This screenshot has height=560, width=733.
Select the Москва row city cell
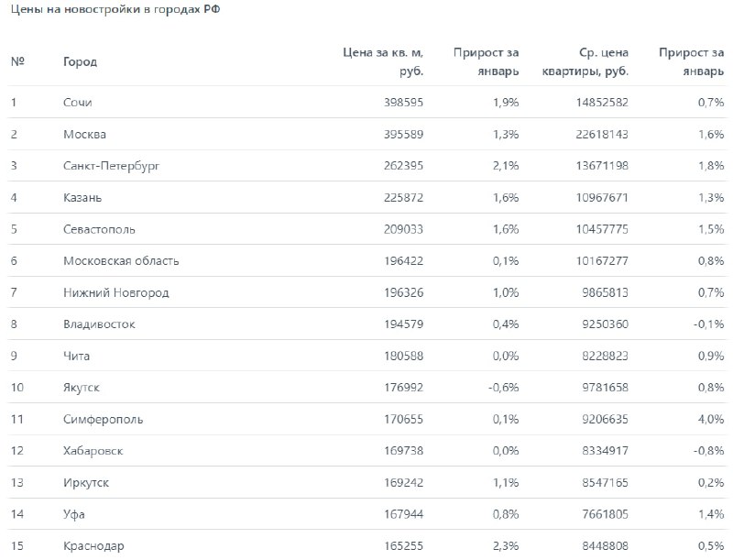(x=84, y=134)
